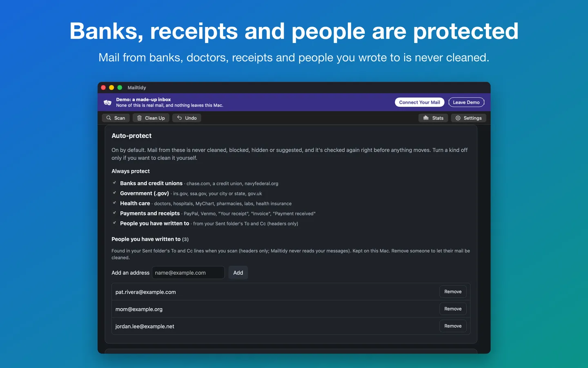The height and width of the screenshot is (368, 588).
Task: Click the 'Add an address' label
Action: pyautogui.click(x=130, y=273)
